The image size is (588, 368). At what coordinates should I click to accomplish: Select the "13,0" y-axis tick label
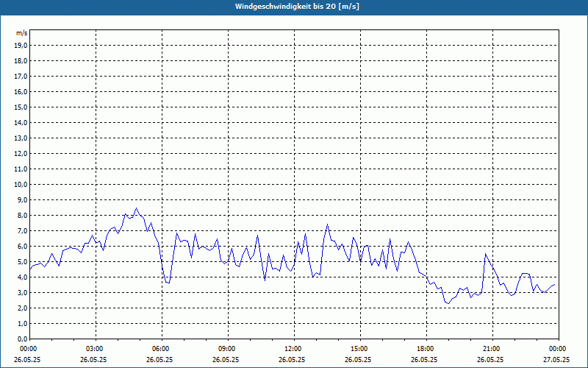click(x=21, y=138)
